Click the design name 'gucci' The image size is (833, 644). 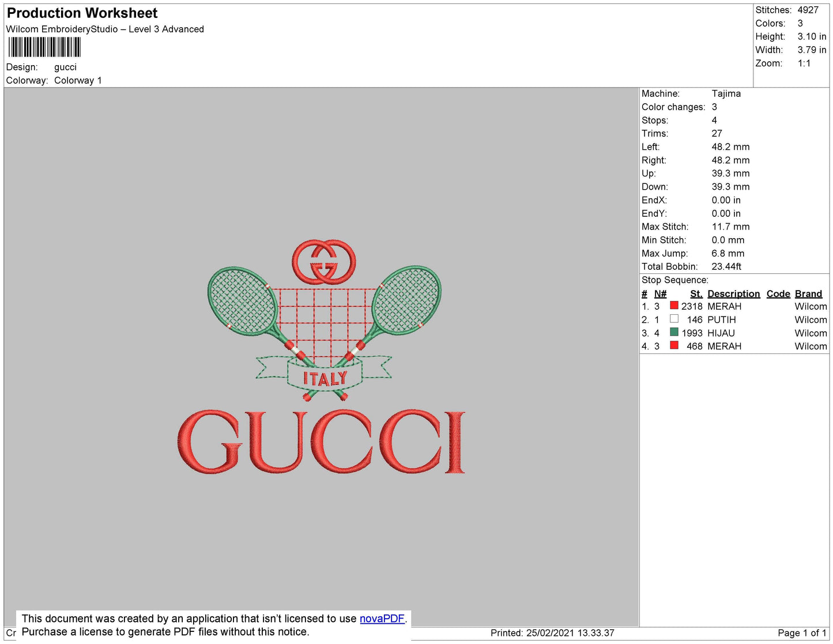point(65,67)
